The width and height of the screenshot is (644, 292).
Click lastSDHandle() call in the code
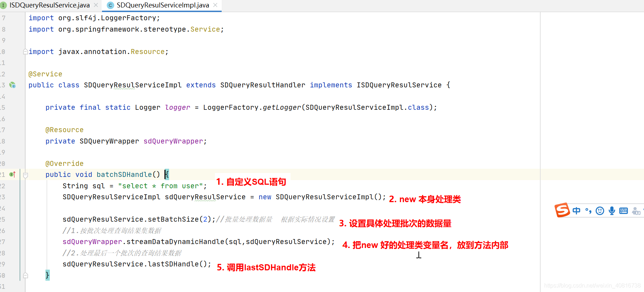click(178, 264)
